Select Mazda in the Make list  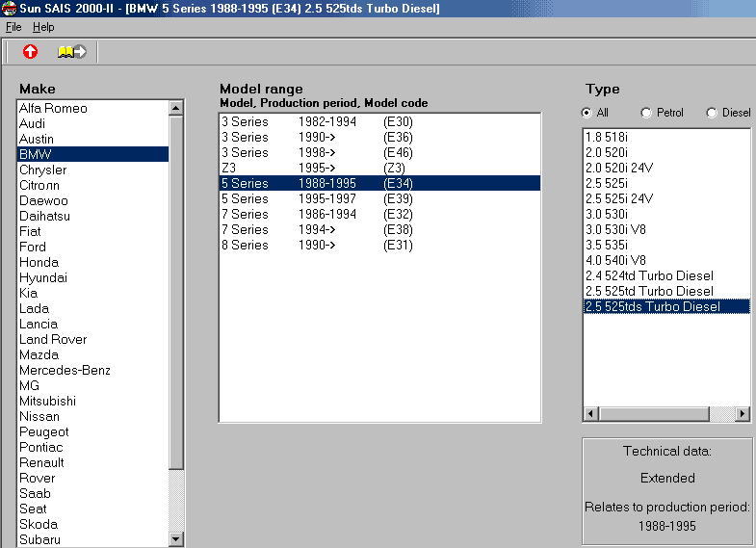click(93, 354)
